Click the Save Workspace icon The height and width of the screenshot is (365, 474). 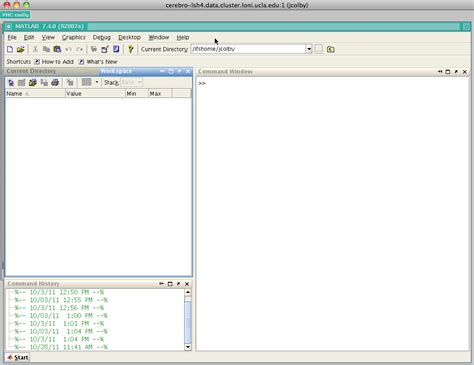44,82
